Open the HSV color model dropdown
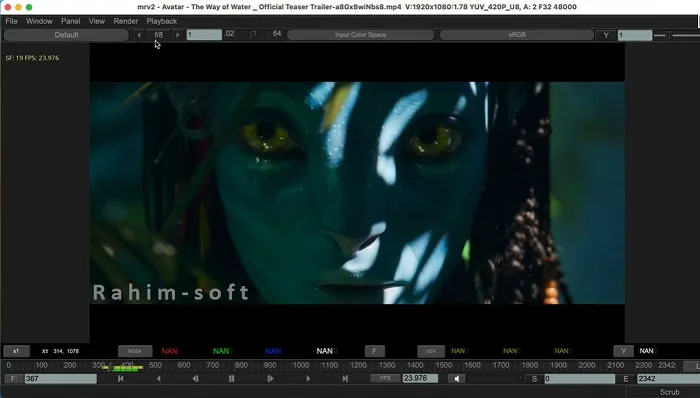Image resolution: width=700 pixels, height=398 pixels. tap(431, 351)
